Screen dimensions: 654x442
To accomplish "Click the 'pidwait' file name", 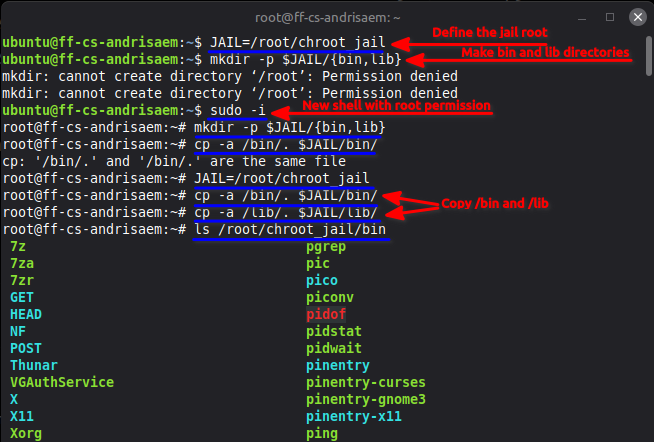I will [x=334, y=349].
